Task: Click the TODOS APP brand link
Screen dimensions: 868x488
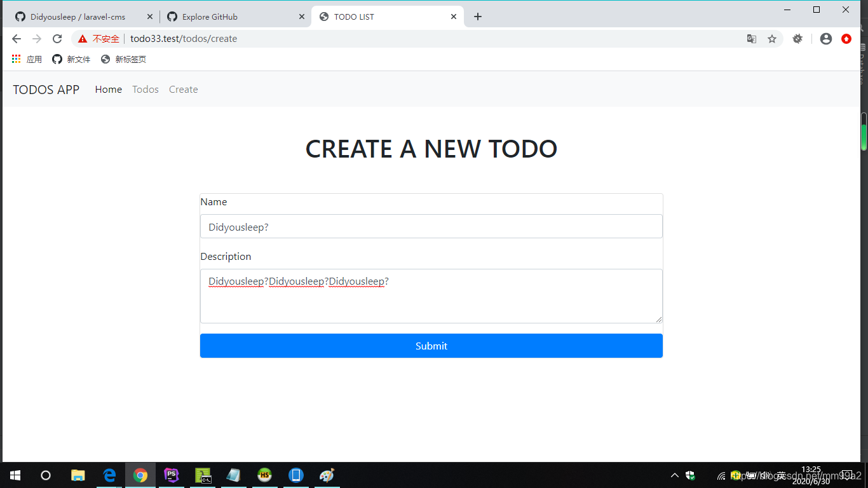Action: coord(46,90)
